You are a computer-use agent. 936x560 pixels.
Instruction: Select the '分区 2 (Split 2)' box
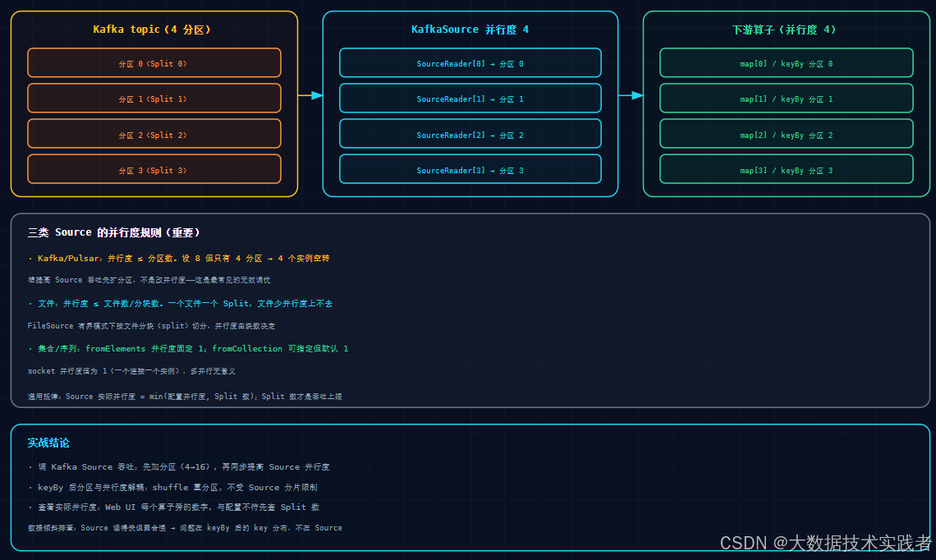coord(154,134)
